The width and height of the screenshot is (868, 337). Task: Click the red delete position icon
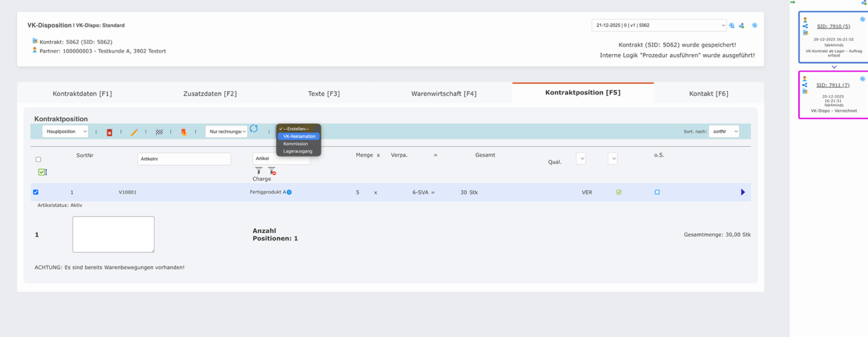click(109, 132)
